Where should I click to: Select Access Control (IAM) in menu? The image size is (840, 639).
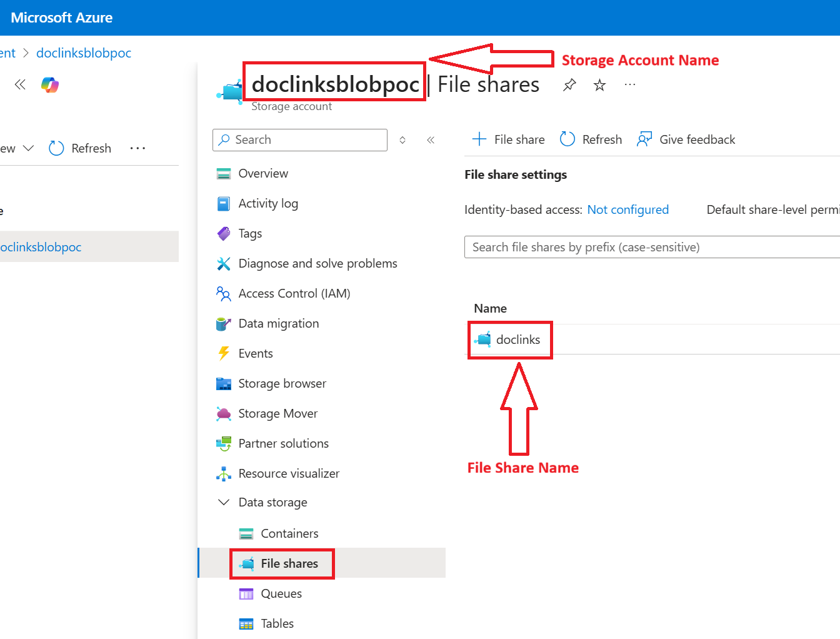click(x=294, y=293)
